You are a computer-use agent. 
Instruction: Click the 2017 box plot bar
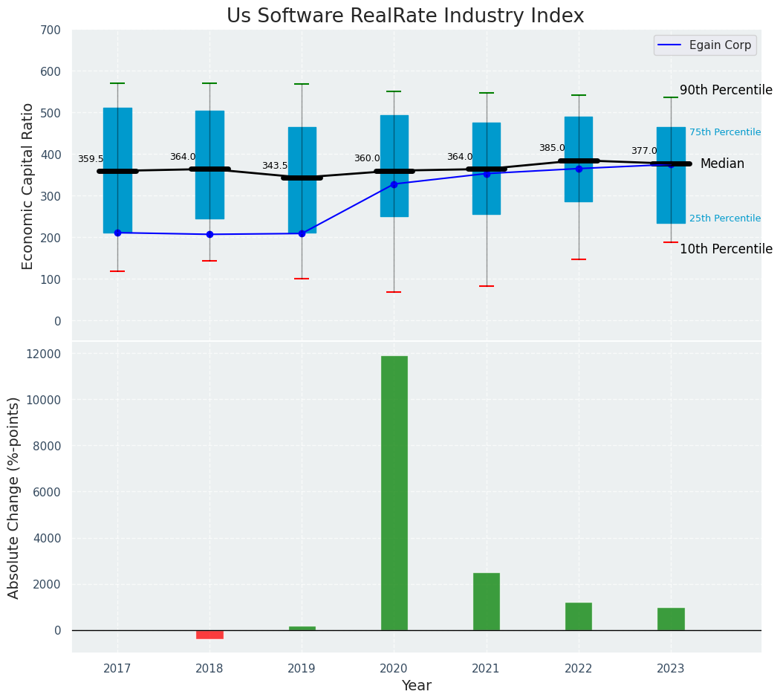(x=117, y=171)
